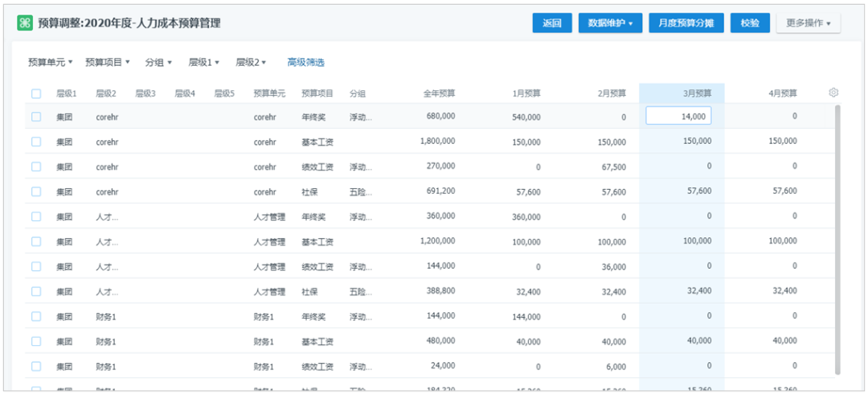The height and width of the screenshot is (395, 868).
Task: Click the 388,800 annual budget cell
Action: 441,290
